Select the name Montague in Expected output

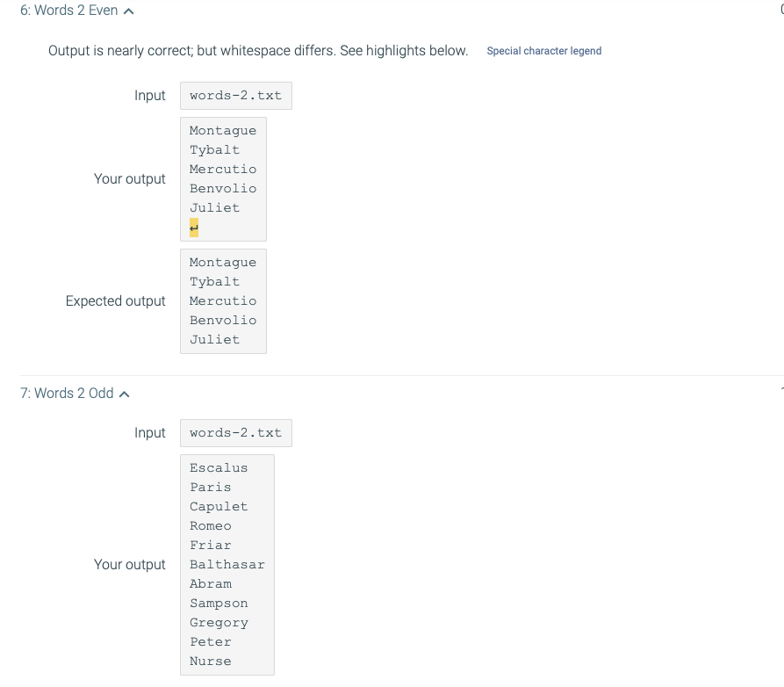coord(222,262)
